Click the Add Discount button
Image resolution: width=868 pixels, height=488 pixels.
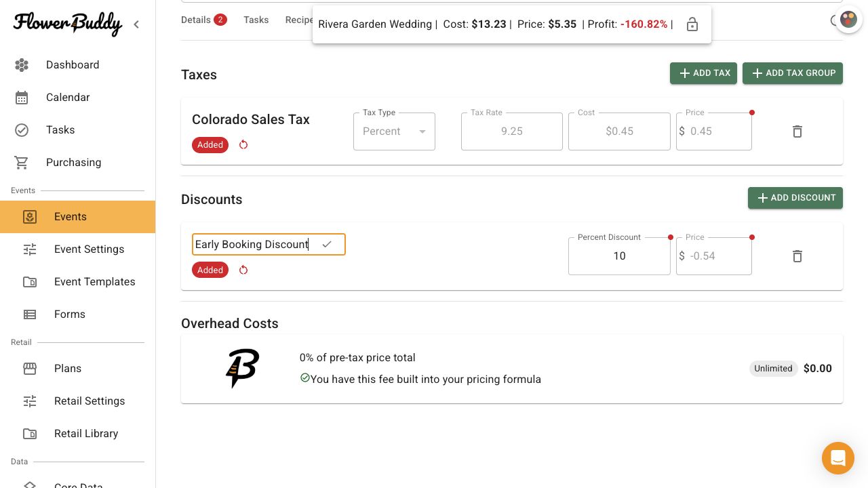[795, 198]
